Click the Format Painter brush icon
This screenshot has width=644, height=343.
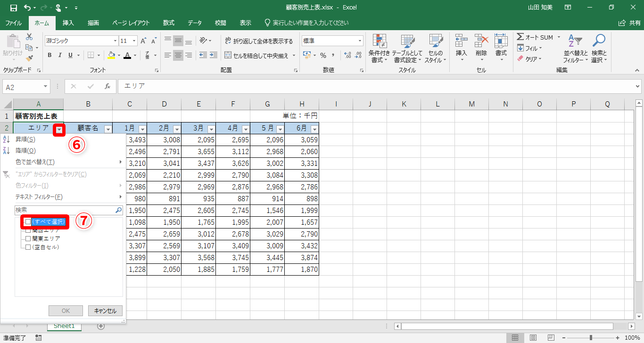click(29, 58)
